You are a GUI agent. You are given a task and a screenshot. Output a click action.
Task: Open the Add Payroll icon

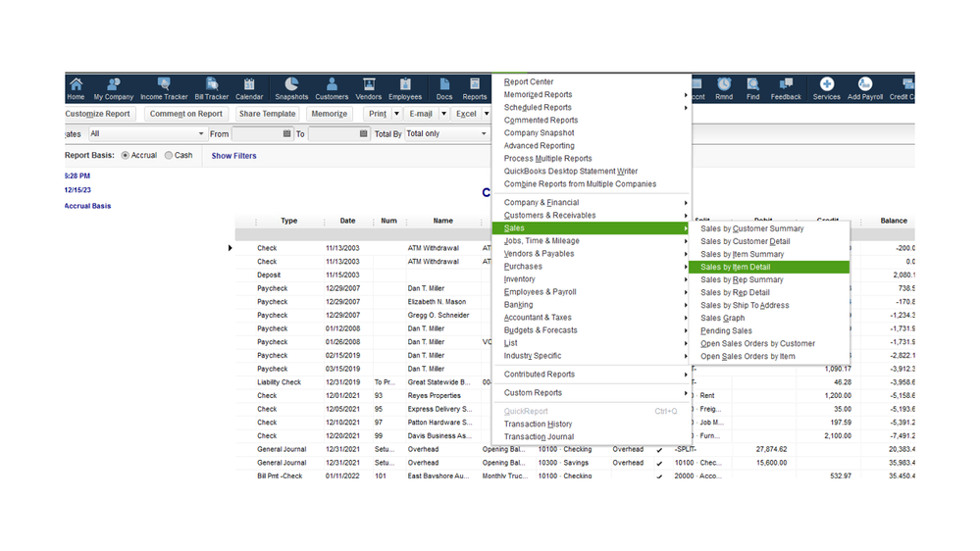[865, 88]
